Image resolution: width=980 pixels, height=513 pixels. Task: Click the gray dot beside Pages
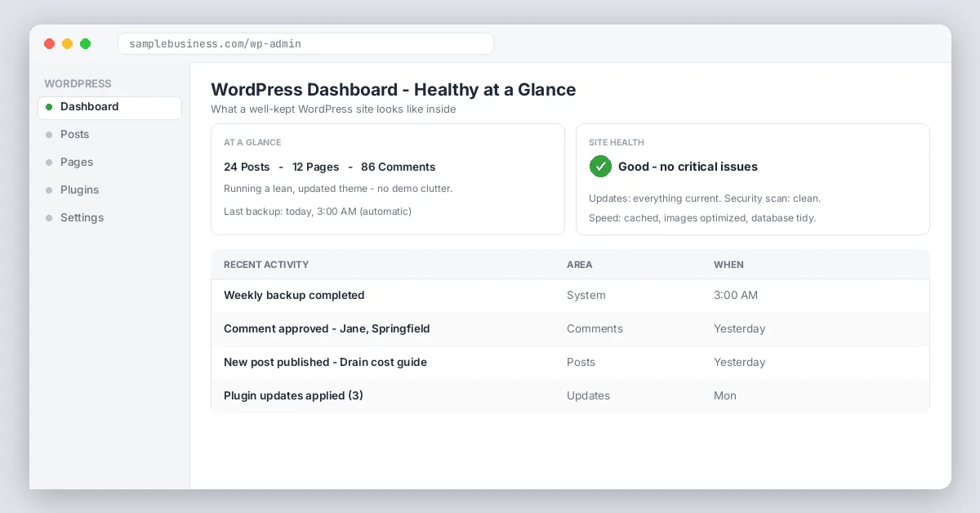pos(49,163)
